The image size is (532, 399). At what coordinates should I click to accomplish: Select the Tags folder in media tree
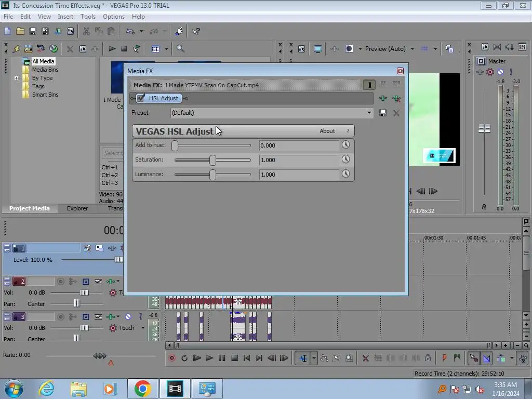(x=38, y=86)
